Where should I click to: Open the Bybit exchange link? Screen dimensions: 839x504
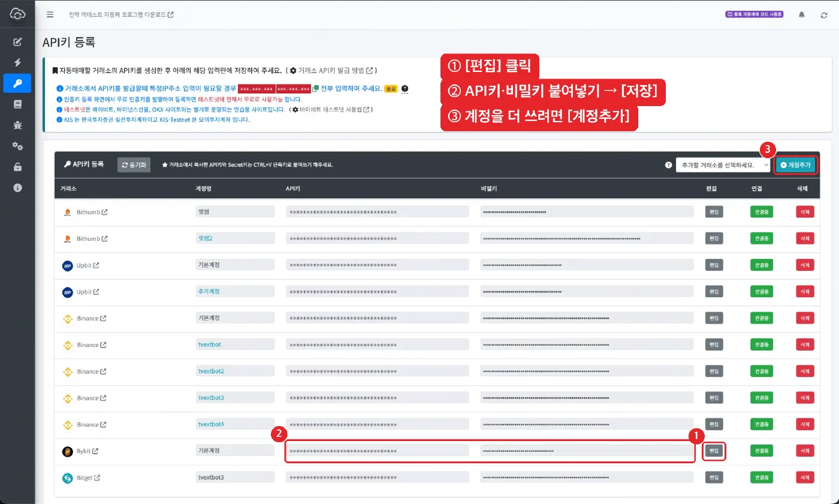(87, 451)
